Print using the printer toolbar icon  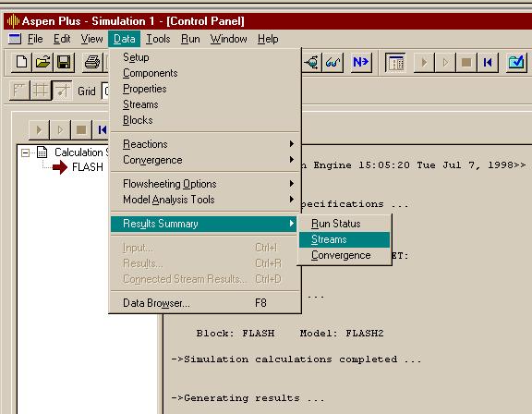(x=92, y=63)
